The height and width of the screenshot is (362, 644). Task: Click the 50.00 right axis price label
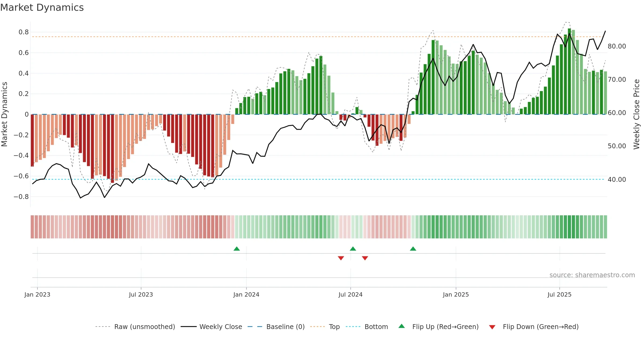617,146
